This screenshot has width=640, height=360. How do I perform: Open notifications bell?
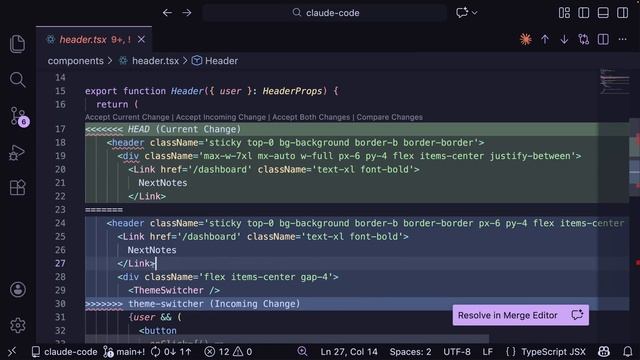(627, 351)
